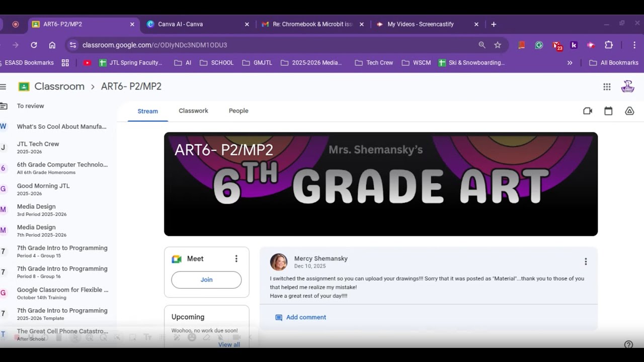The image size is (644, 362).
Task: Open the Classroom main menu hamburger
Action: (3, 86)
